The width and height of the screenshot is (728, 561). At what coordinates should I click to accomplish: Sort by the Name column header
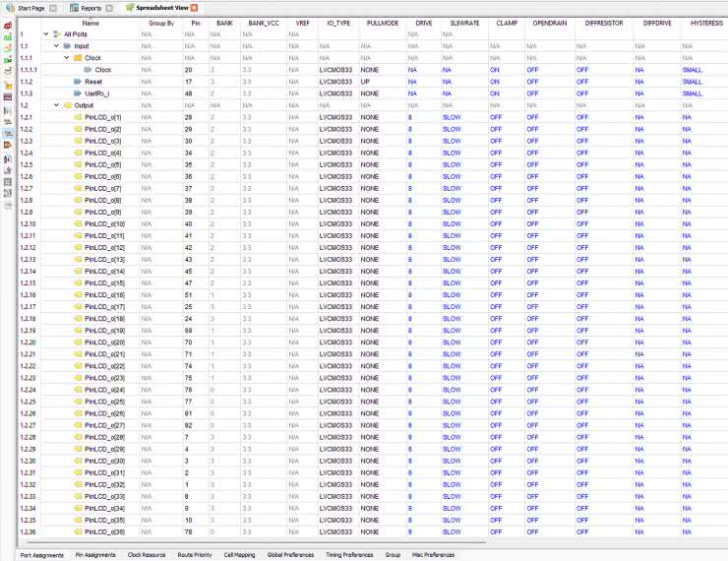click(91, 22)
